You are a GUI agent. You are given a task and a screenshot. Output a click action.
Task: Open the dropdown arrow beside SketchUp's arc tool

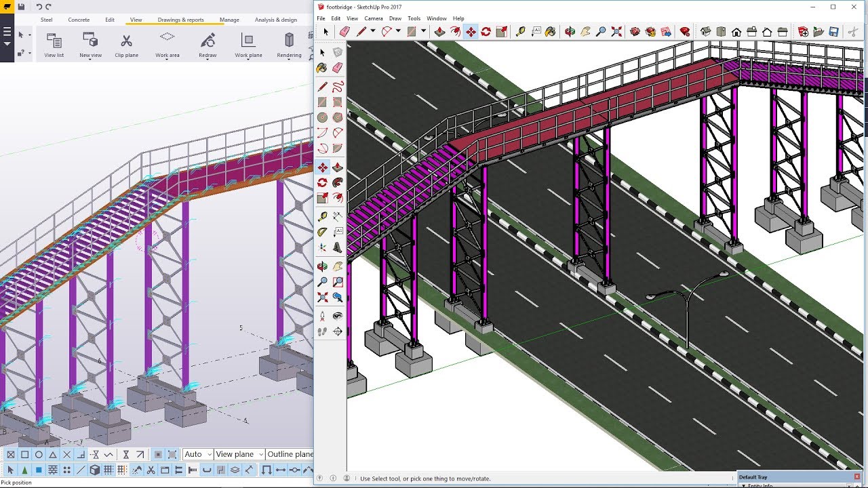(398, 32)
